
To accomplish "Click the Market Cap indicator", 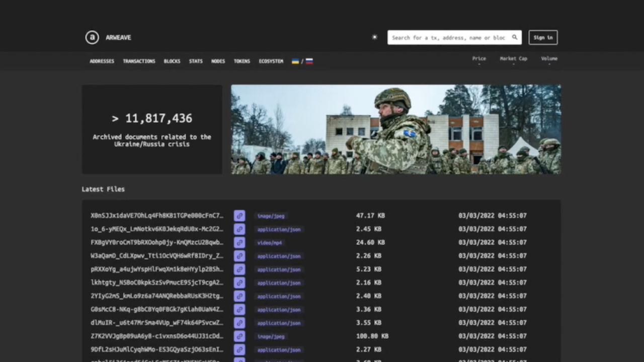I will click(514, 60).
